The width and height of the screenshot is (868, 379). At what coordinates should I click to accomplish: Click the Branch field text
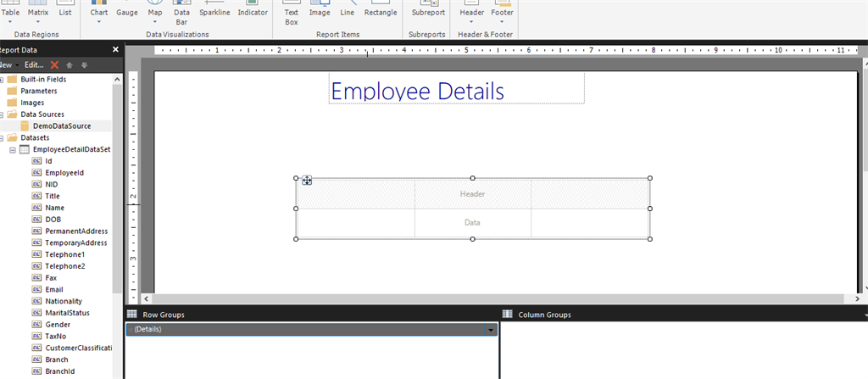[x=57, y=359]
